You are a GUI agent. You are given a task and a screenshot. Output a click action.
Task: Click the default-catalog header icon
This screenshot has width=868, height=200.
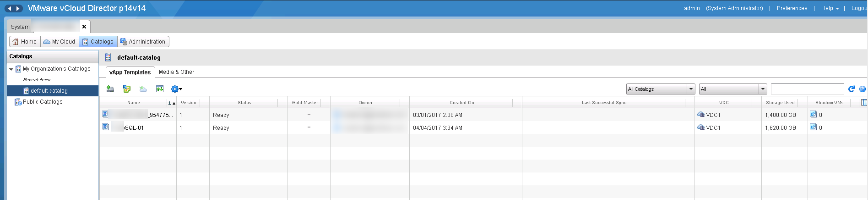[x=108, y=57]
